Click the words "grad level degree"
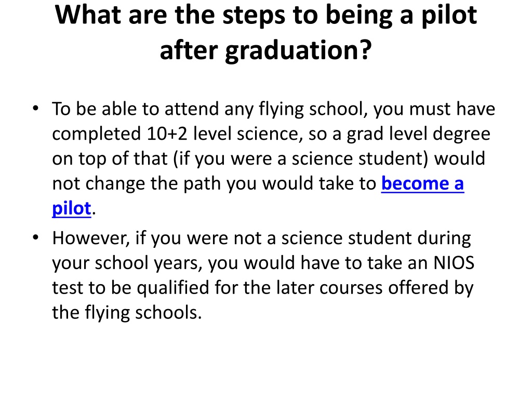532x399 pixels. tap(418, 134)
